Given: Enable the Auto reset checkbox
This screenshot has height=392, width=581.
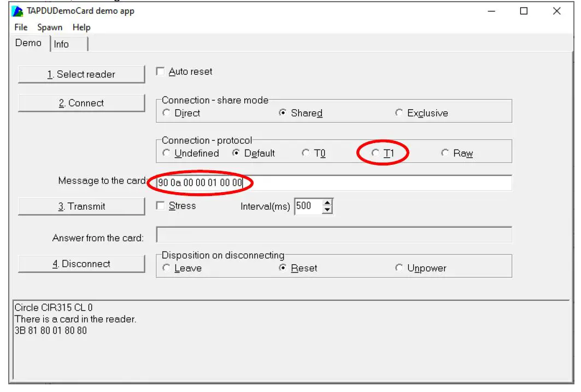Looking at the screenshot, I should tap(161, 72).
